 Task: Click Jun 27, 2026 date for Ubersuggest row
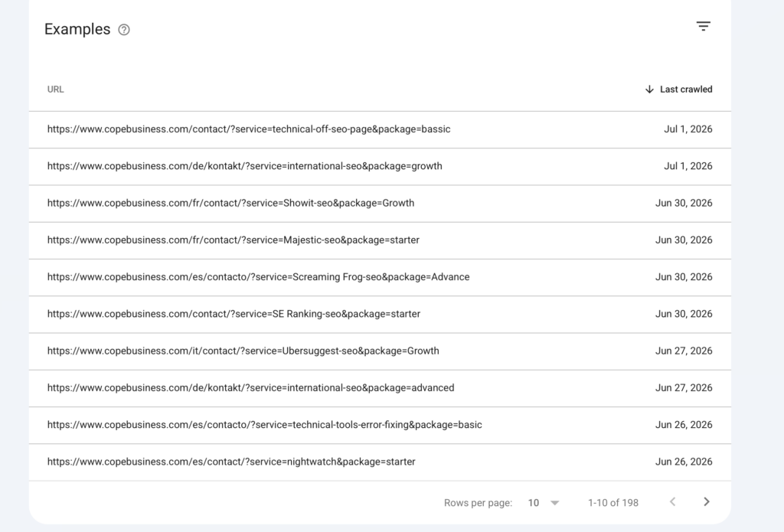[x=684, y=351]
